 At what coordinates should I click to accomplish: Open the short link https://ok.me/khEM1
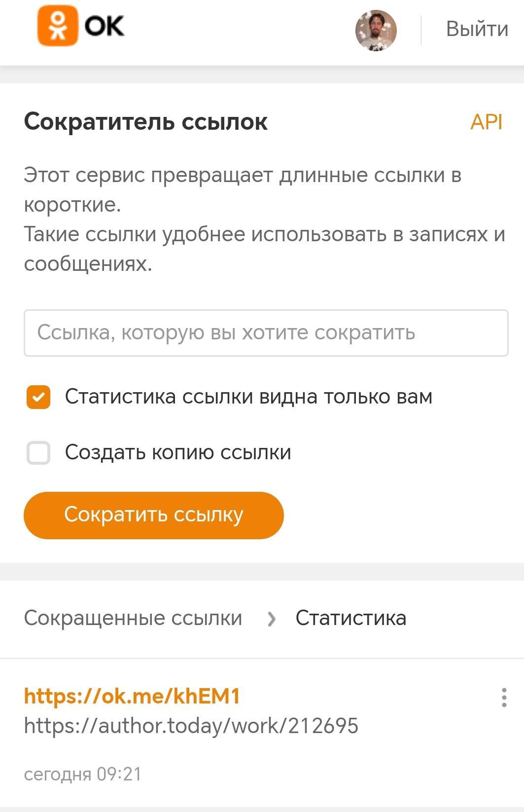point(132,696)
